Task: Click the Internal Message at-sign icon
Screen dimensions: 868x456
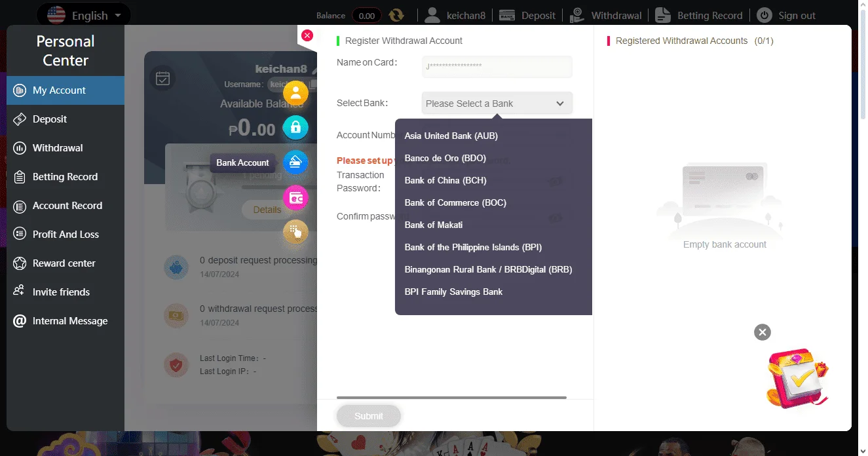Action: tap(20, 321)
